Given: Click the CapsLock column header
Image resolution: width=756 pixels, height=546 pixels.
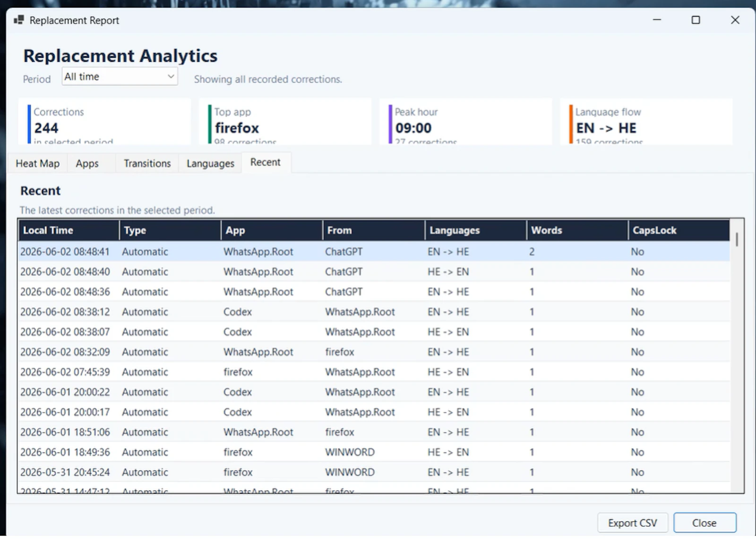Looking at the screenshot, I should (679, 230).
